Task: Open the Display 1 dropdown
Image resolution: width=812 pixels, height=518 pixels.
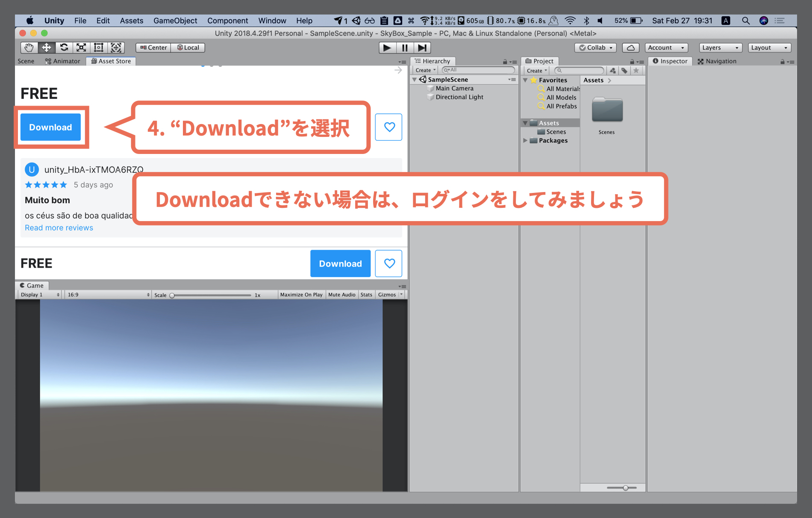Action: tap(40, 295)
